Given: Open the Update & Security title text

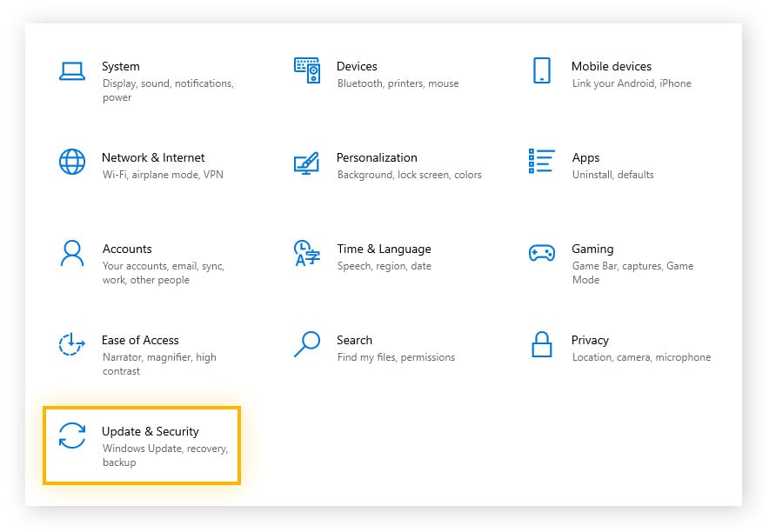Looking at the screenshot, I should [x=150, y=431].
